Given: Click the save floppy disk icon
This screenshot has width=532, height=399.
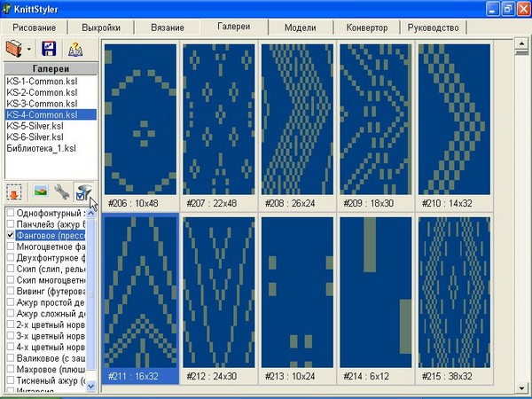Looking at the screenshot, I should 49,49.
